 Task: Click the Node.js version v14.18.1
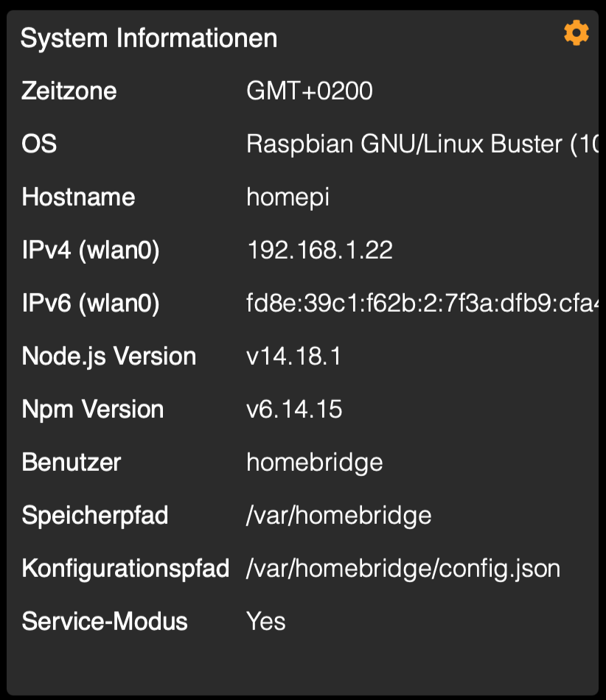click(x=293, y=357)
